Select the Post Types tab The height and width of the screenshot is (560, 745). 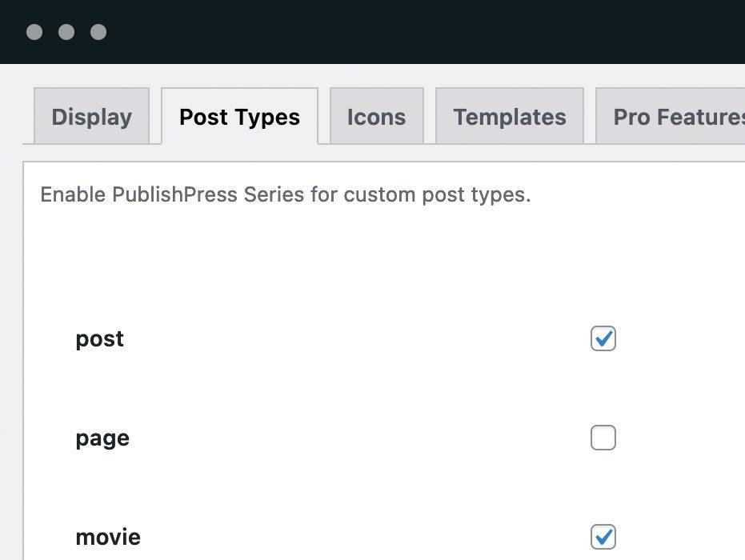(239, 116)
